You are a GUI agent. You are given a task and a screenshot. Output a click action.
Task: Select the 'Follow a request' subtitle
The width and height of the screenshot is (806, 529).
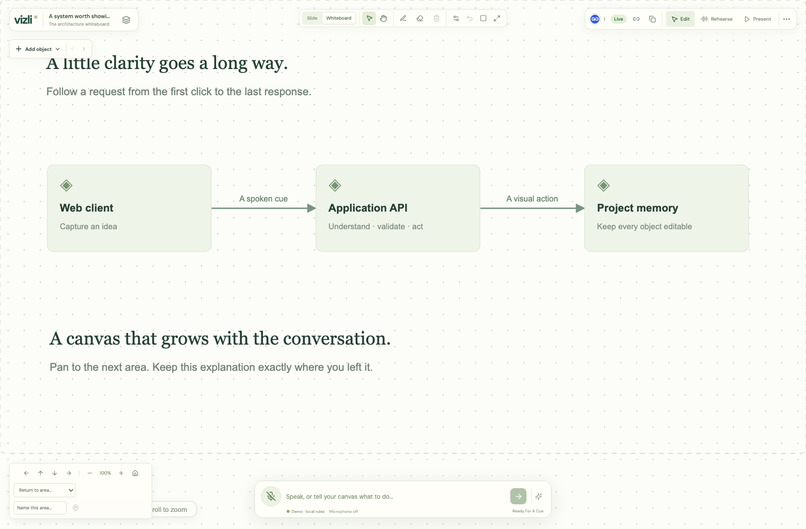(178, 92)
